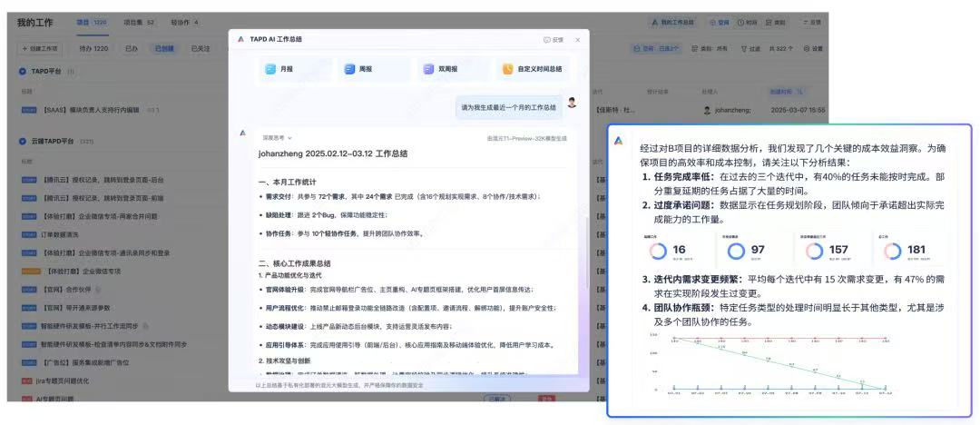980x425 pixels.
Task: Open the 周报 weekly report card
Action: click(376, 69)
